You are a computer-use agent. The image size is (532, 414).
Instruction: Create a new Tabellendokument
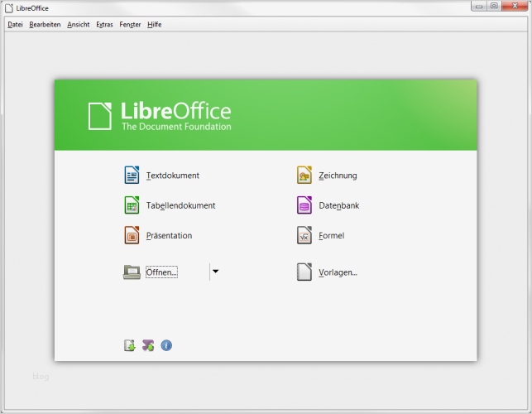pyautogui.click(x=181, y=205)
